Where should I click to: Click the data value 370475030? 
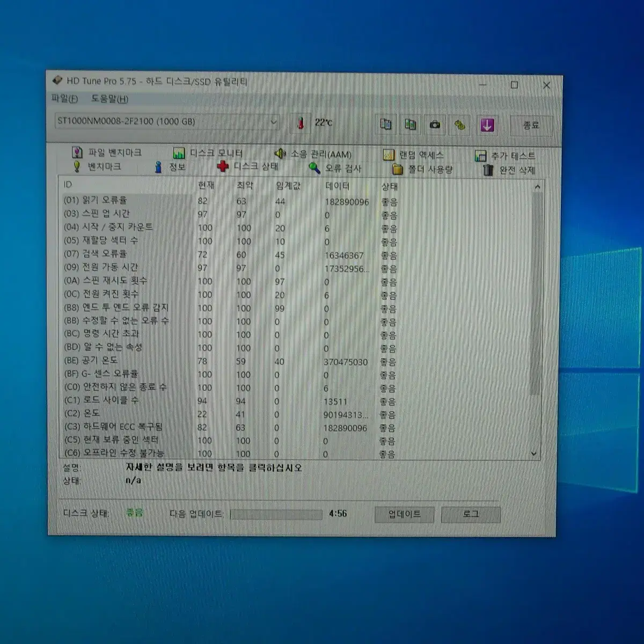[x=346, y=362]
